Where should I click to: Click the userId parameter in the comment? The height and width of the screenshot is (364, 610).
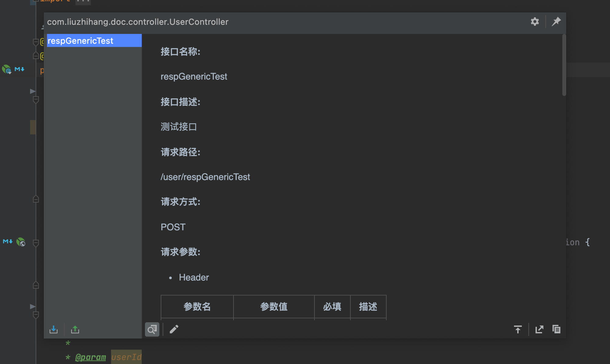(126, 357)
